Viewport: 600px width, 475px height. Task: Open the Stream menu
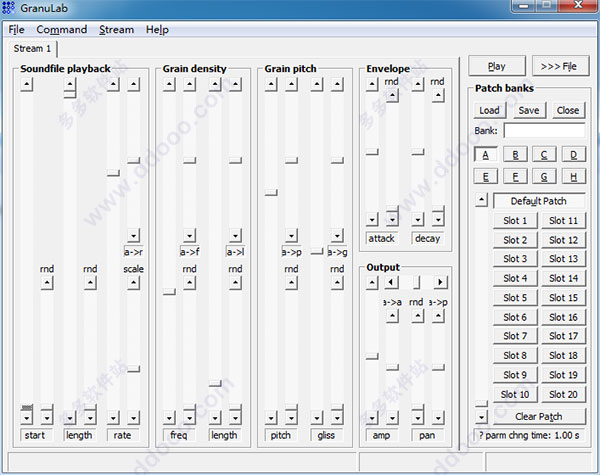[116, 29]
